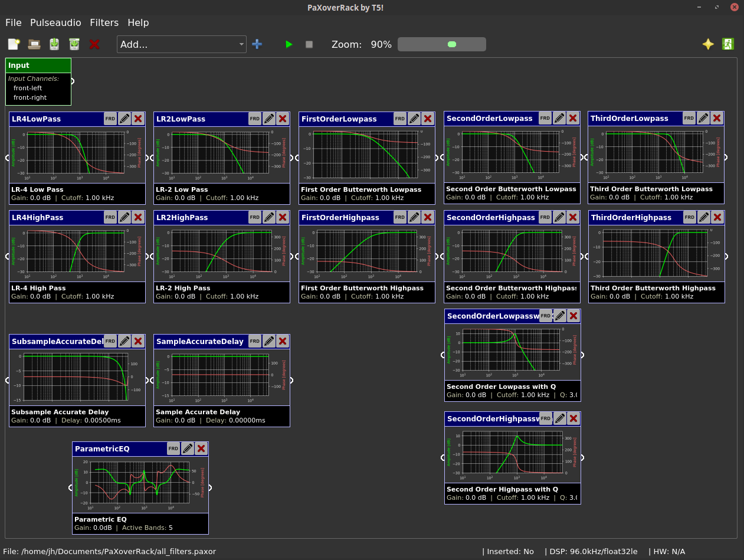Click the blue plus add-filter icon
This screenshot has height=560, width=744.
[257, 44]
